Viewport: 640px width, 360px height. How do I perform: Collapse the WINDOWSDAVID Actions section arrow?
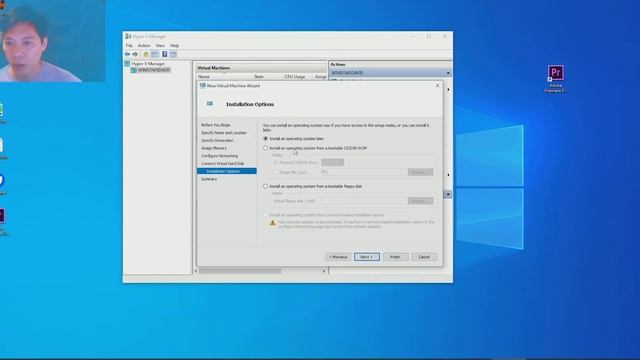(x=448, y=73)
